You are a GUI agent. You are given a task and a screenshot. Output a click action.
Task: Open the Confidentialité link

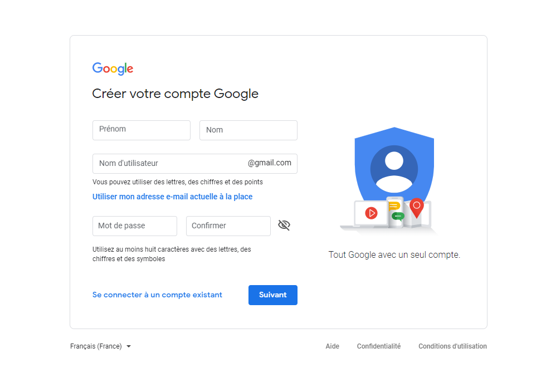[x=379, y=346]
